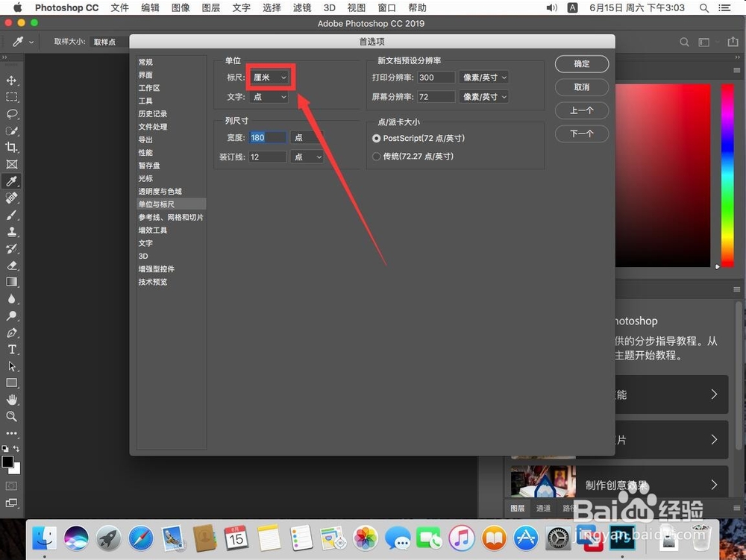The image size is (746, 560).
Task: Select PostScript (72 点/英寸) radio option
Action: (x=376, y=139)
